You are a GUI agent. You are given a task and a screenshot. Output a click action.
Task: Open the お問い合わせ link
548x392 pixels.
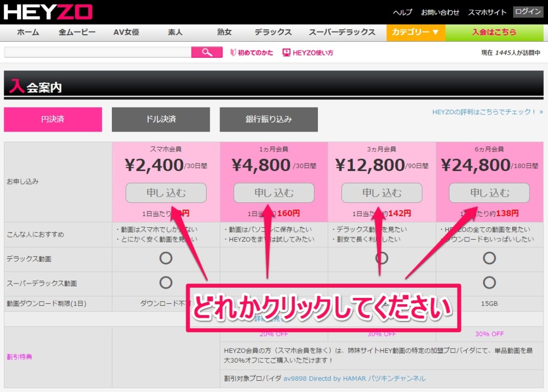tap(440, 13)
